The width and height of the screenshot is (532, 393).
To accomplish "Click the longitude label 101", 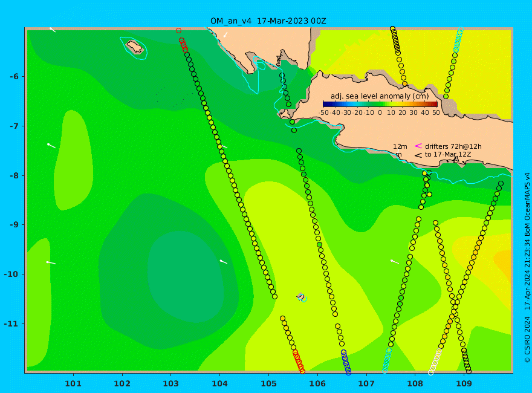I will (73, 384).
